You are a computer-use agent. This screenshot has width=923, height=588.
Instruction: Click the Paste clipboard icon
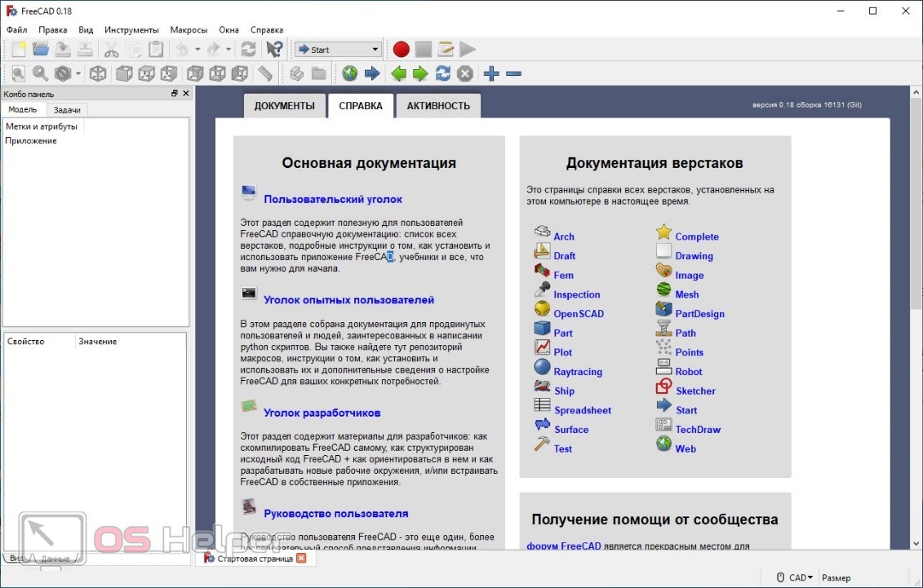coord(156,50)
